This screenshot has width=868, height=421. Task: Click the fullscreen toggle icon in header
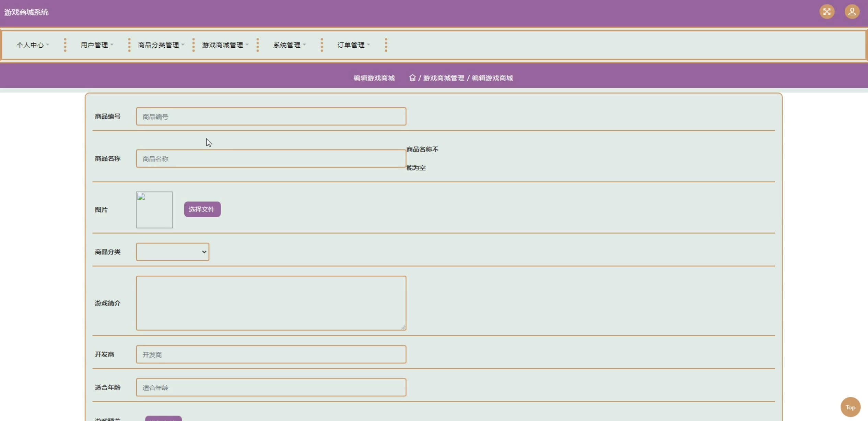pyautogui.click(x=827, y=12)
